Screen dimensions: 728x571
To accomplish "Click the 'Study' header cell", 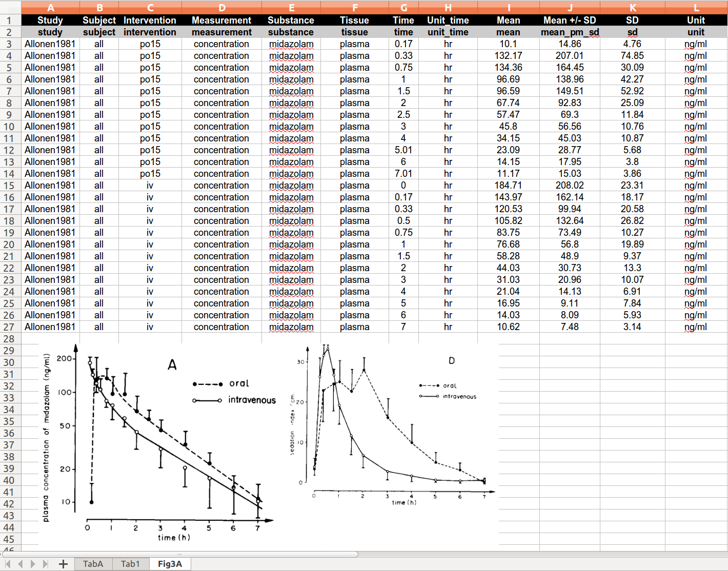I will 50,21.
